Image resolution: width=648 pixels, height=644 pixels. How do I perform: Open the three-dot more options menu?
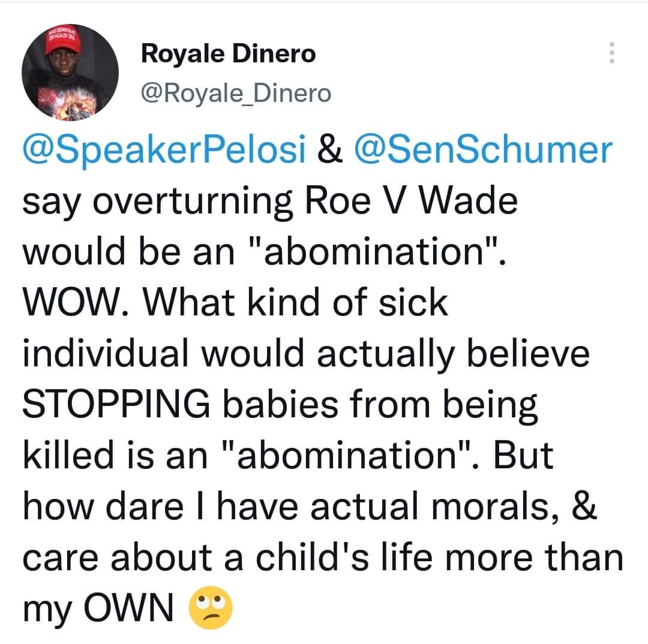pyautogui.click(x=612, y=53)
